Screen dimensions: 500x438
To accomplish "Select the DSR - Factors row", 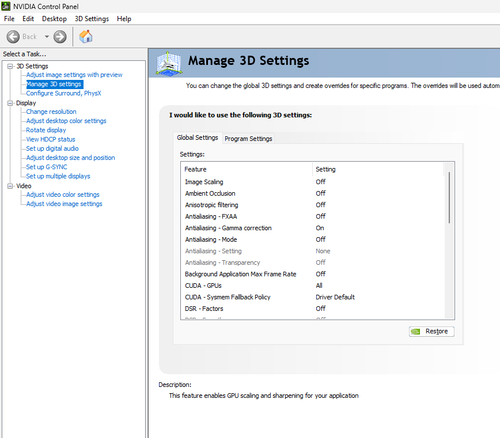I will tap(313, 309).
